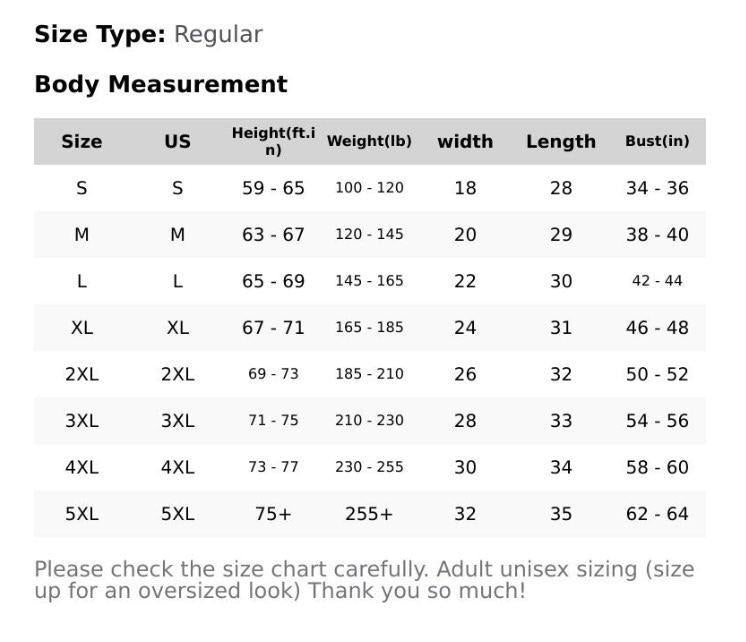Click the Body Measurement heading

coord(161,84)
